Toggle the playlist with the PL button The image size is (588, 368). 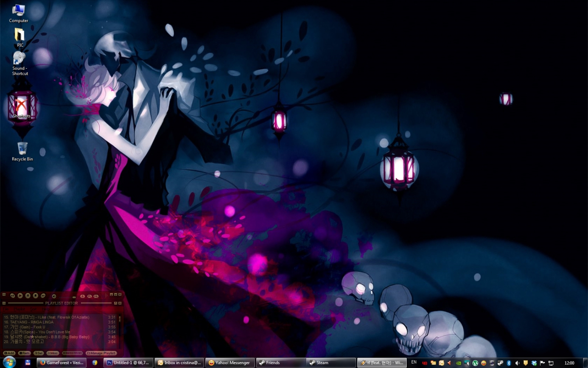[90, 296]
